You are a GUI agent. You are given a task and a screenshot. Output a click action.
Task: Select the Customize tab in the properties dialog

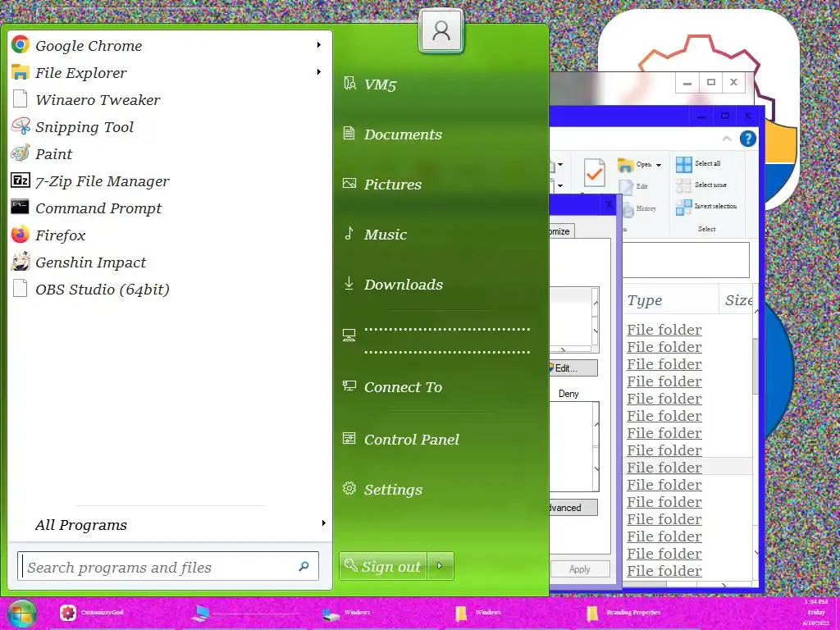(x=561, y=231)
